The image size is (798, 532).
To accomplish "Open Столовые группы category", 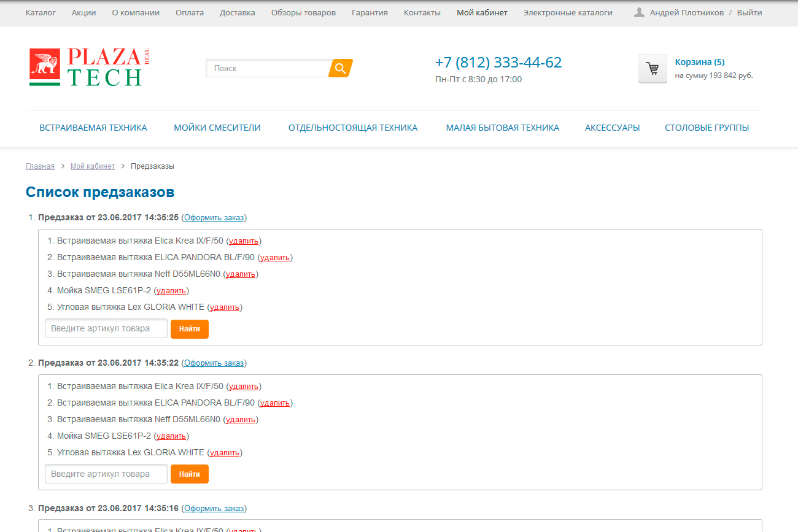I will 707,128.
